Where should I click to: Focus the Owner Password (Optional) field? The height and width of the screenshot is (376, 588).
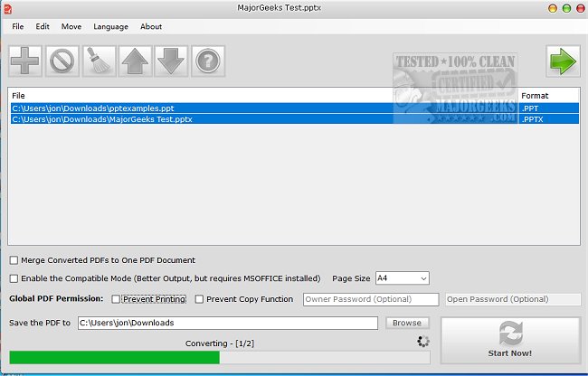(371, 299)
